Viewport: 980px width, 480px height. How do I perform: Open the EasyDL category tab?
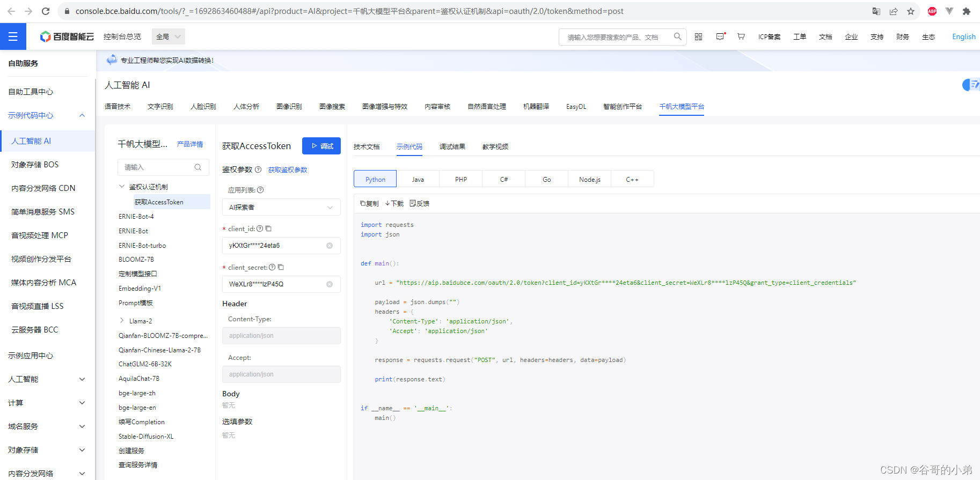(x=576, y=106)
